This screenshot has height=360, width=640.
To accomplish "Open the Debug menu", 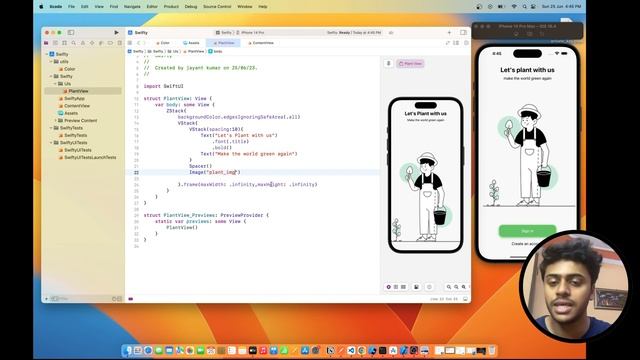I will [x=191, y=7].
